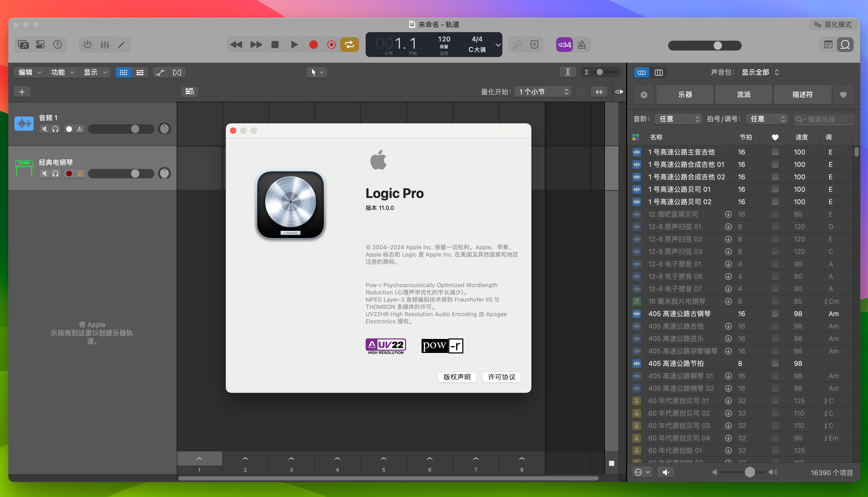Click the vertical auto zoom icon
Screen dimensions: 868x497
568,72
